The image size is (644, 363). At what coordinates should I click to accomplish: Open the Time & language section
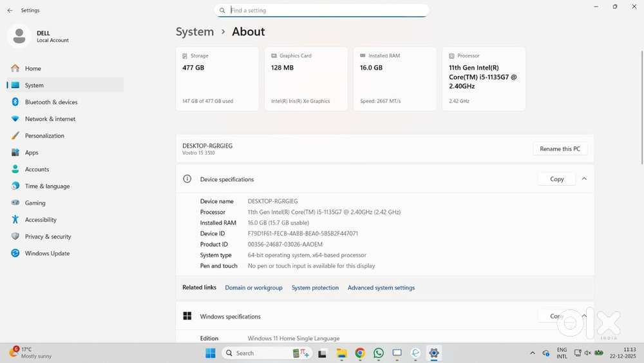[x=47, y=186]
